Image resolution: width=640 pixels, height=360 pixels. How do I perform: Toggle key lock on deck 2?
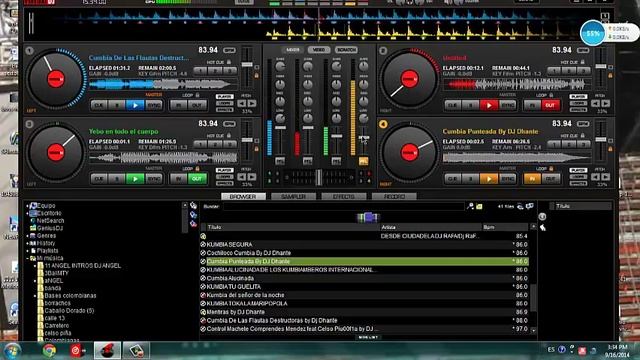click(611, 76)
